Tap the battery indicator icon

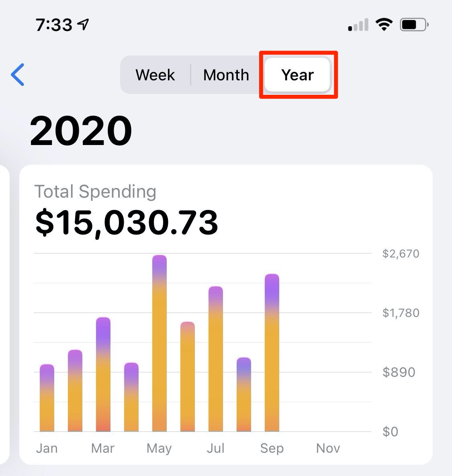[414, 25]
